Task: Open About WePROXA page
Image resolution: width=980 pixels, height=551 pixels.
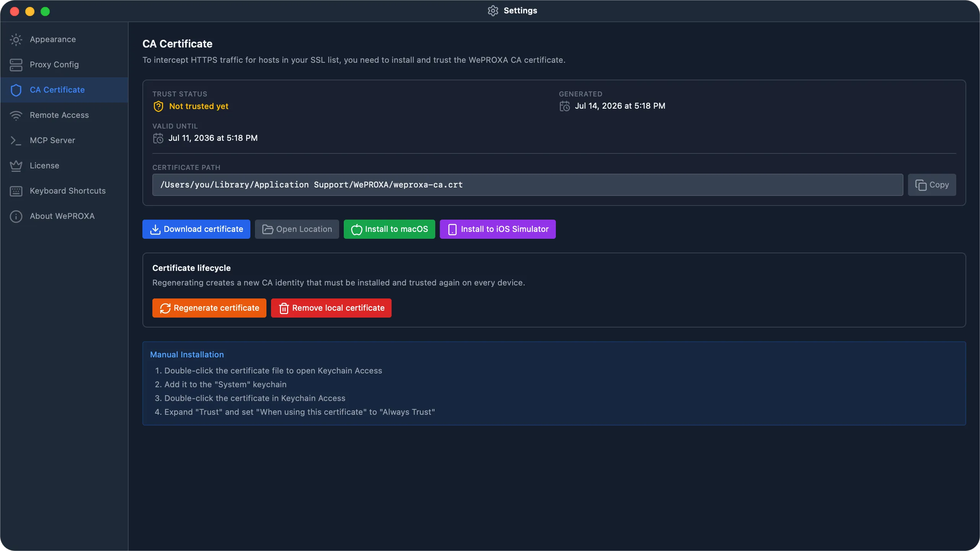Action: pos(64,216)
